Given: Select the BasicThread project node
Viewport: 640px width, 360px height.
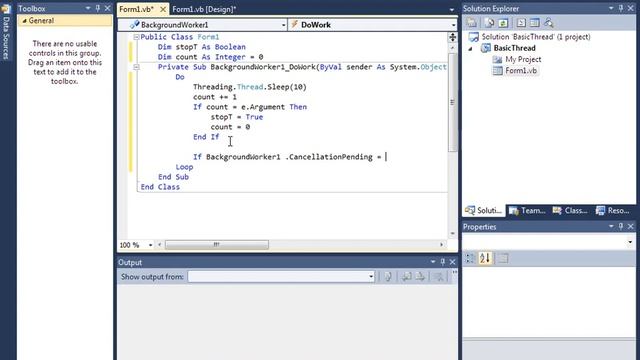Looking at the screenshot, I should (514, 48).
